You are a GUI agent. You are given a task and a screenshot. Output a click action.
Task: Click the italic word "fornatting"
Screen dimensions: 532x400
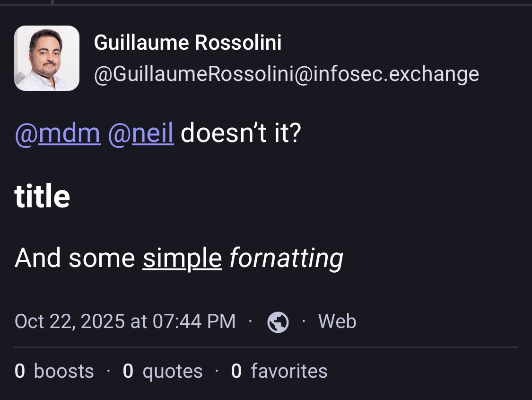(x=286, y=258)
